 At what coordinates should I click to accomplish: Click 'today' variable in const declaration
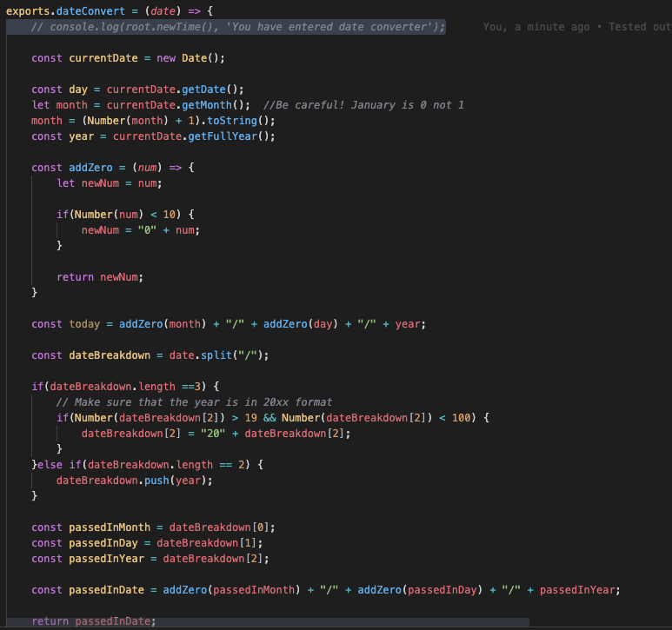(x=84, y=324)
